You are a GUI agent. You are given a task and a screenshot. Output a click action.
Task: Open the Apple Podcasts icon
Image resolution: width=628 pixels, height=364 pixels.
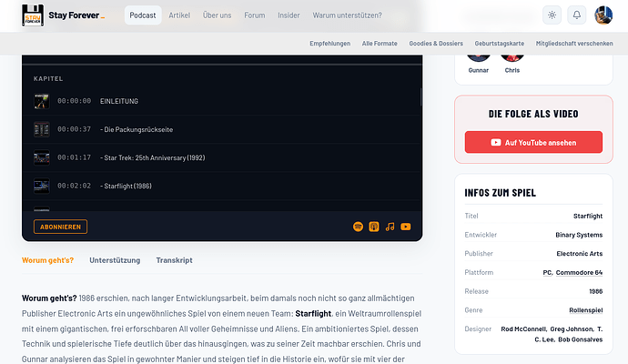[374, 227]
